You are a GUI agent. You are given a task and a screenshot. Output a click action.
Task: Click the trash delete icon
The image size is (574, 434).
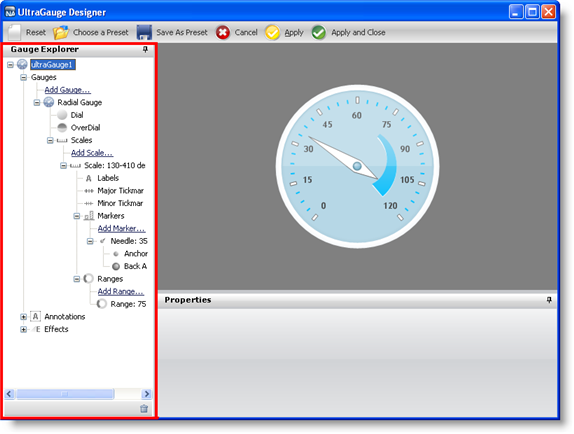(144, 408)
